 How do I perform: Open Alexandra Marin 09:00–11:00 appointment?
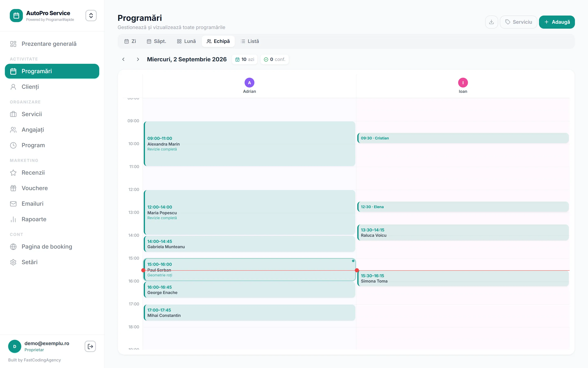[249, 144]
